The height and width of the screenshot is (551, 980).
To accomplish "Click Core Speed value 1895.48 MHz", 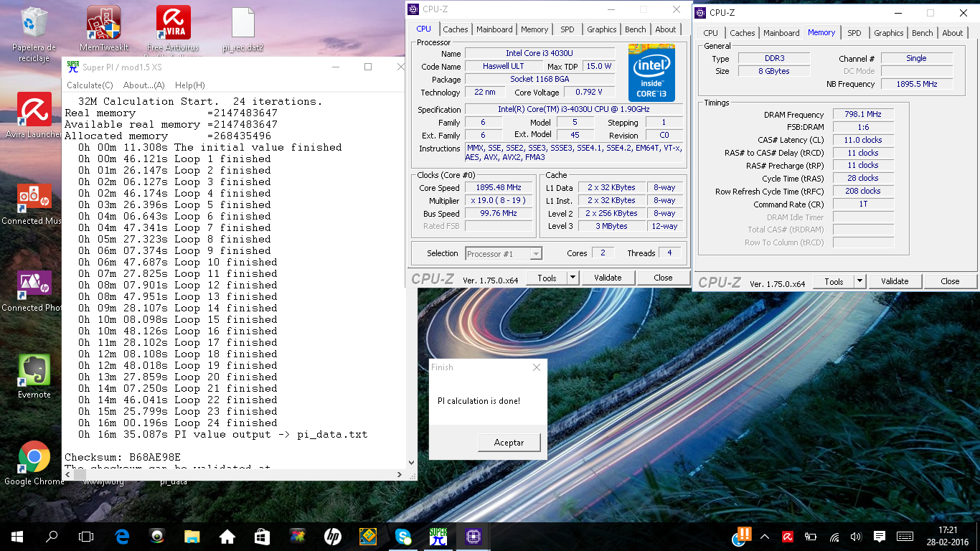I will pos(498,187).
